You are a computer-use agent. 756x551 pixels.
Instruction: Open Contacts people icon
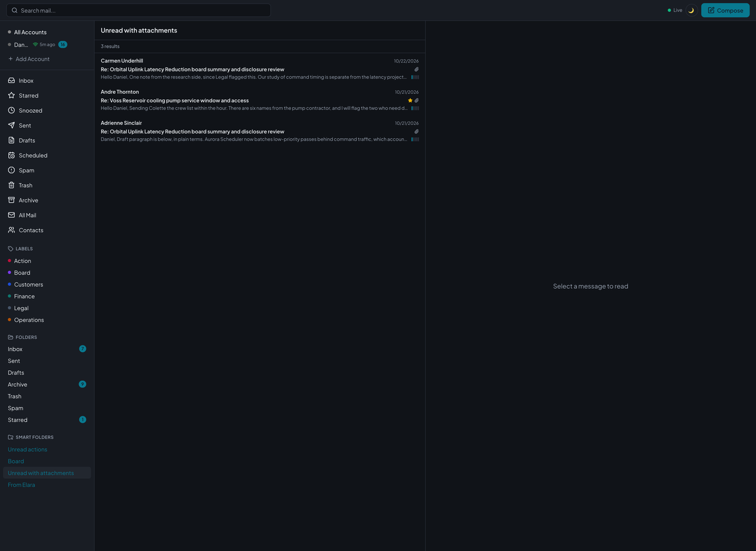[x=11, y=230]
